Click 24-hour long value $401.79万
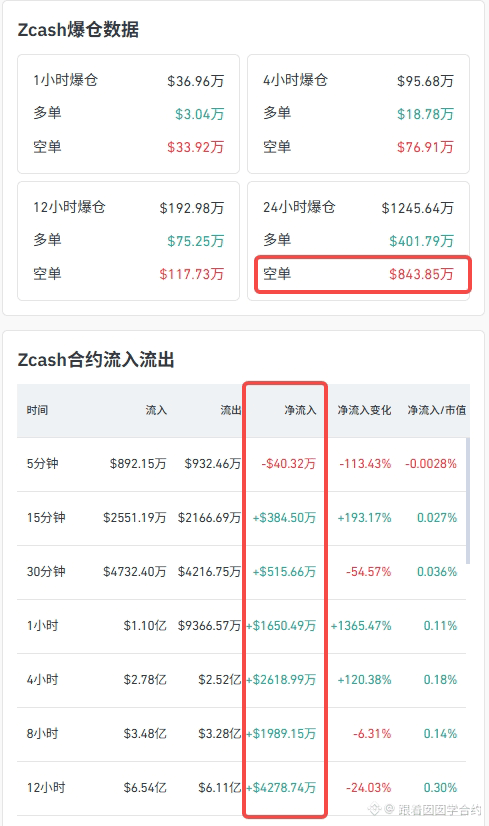The image size is (489, 826). (422, 241)
